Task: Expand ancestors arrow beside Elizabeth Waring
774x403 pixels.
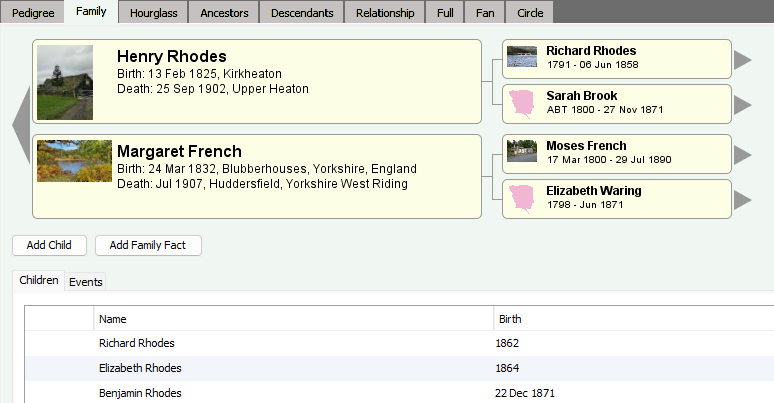Action: click(x=742, y=199)
